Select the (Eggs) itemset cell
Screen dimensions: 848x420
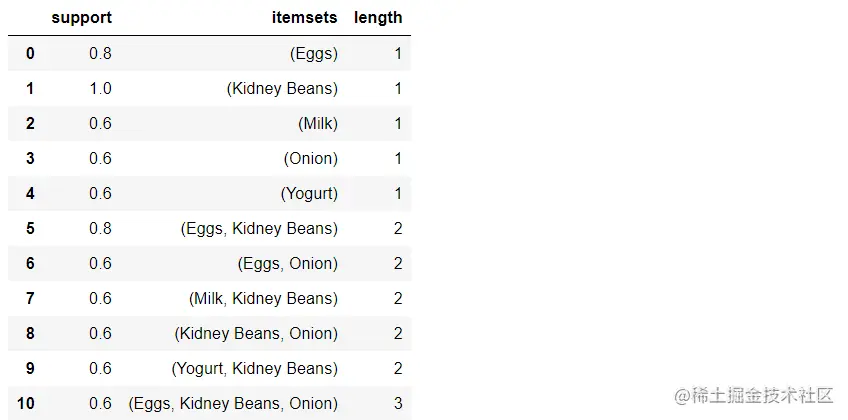[x=314, y=54]
